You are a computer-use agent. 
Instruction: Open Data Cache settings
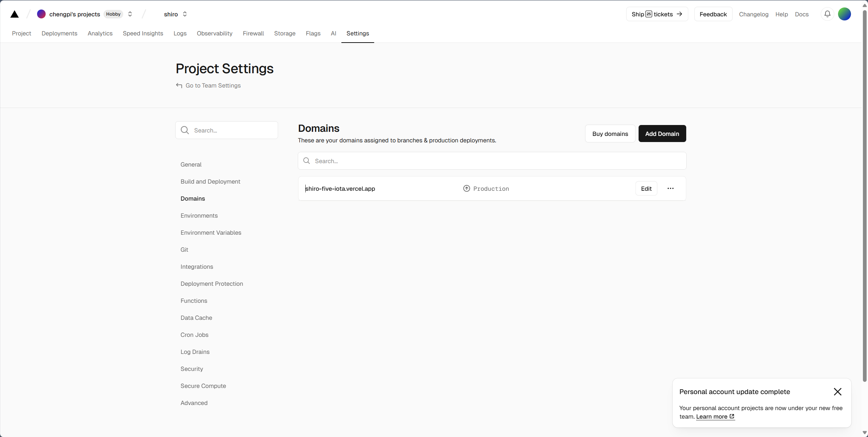(196, 318)
